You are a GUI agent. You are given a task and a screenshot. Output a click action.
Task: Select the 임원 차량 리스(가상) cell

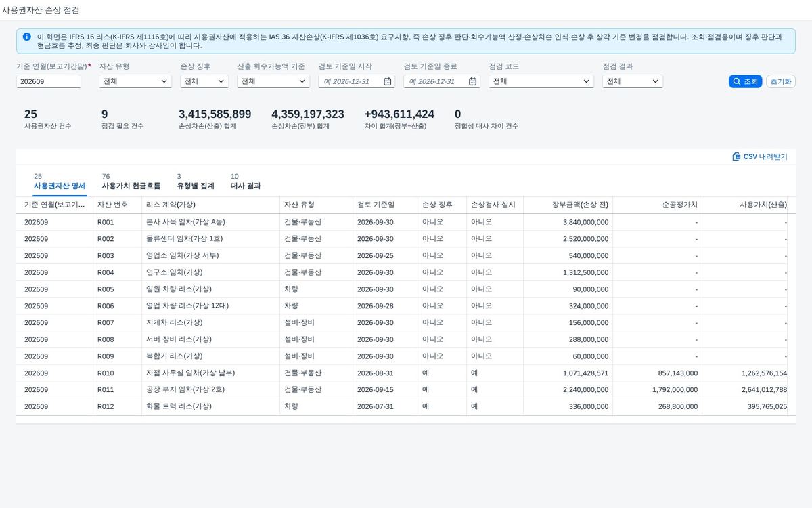pos(211,289)
